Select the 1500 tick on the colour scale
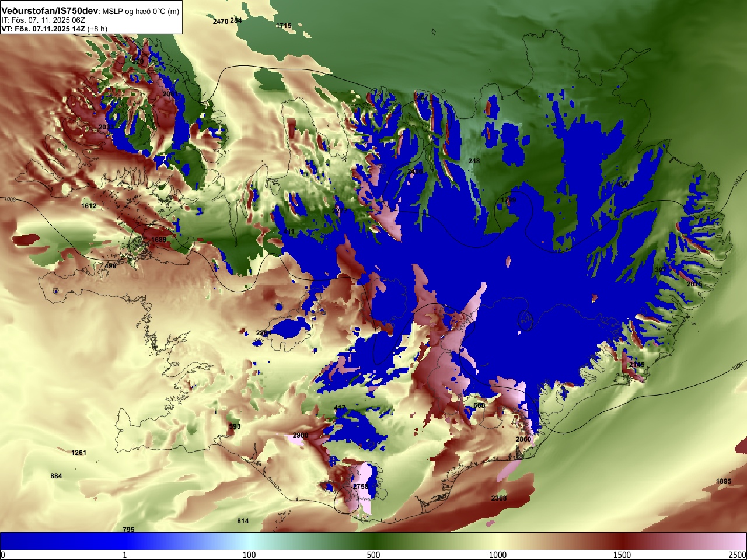 click(x=622, y=555)
